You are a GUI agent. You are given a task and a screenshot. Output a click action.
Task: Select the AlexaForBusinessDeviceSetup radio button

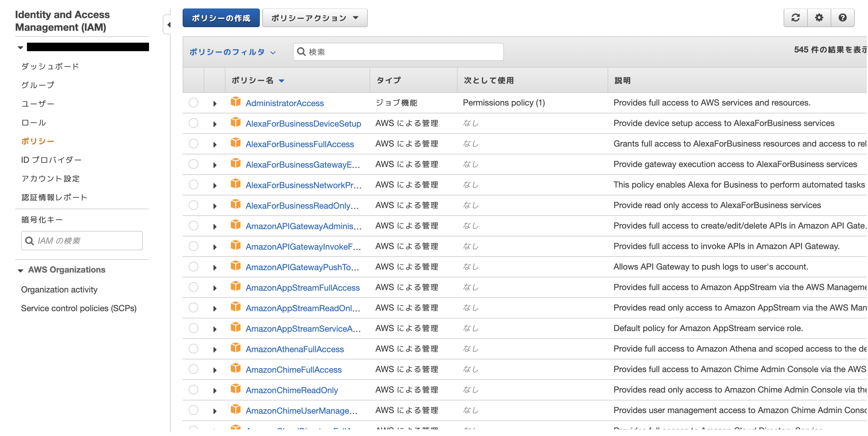193,123
